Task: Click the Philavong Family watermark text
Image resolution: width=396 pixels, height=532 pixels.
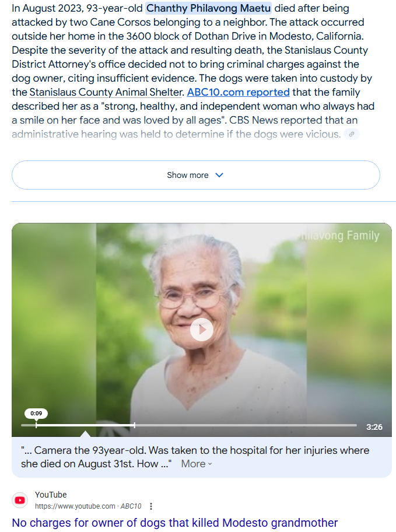Action: 339,236
